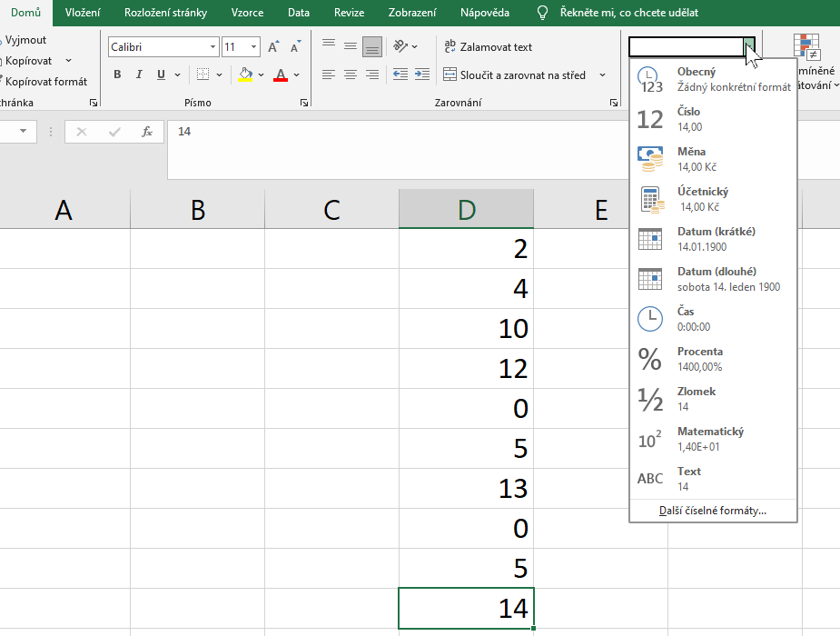Click the increase font size icon
The image size is (840, 636).
tap(273, 46)
